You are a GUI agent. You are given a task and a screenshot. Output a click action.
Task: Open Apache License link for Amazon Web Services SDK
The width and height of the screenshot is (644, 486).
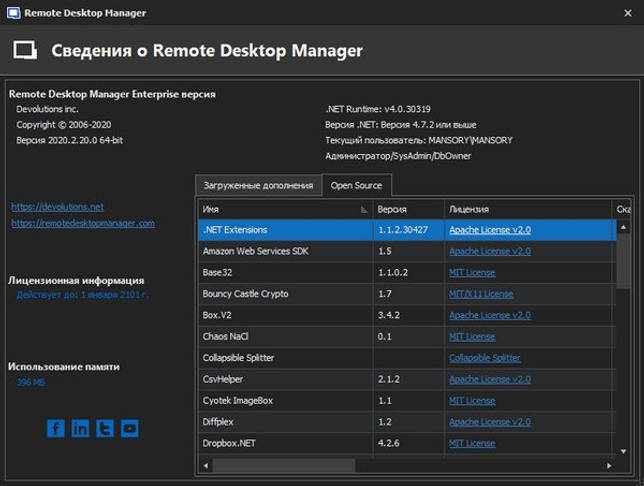point(490,251)
